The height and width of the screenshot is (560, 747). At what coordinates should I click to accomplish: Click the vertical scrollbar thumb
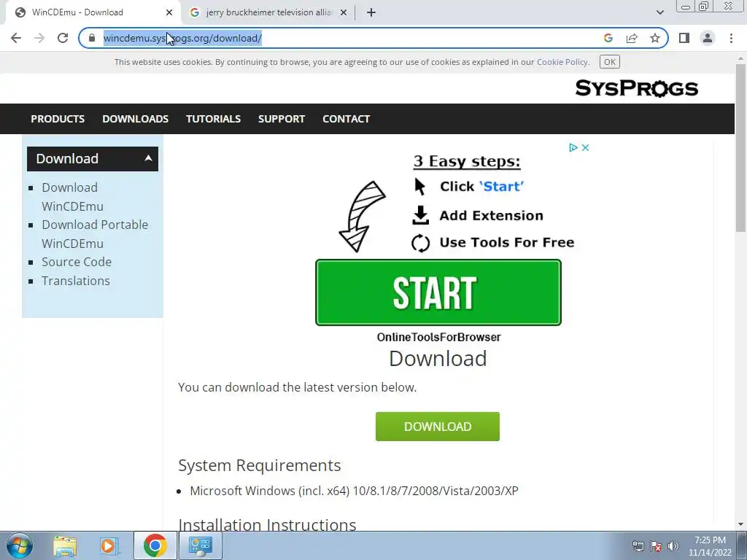[740, 147]
